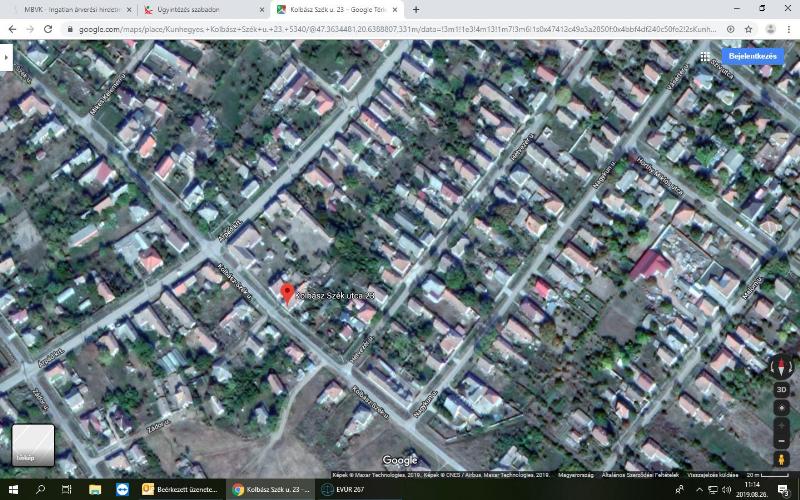Click the Google Maps URL address bar
Screen dimensions: 800x500
397,30
